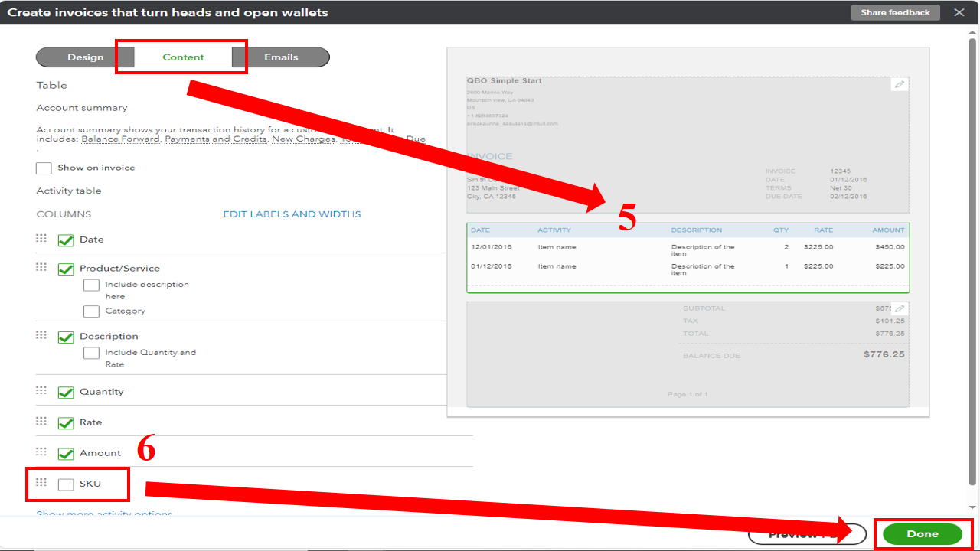Switch to the Design tab
This screenshot has width=980, height=551.
[85, 57]
